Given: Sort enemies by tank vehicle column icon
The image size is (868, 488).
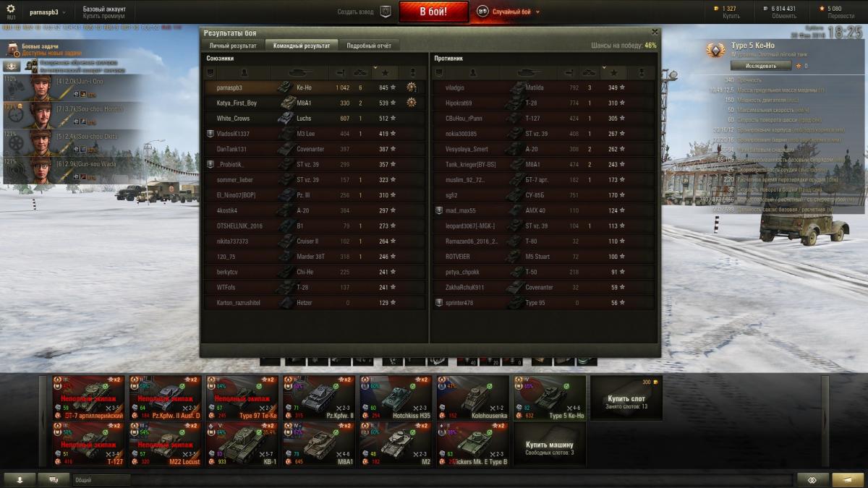Looking at the screenshot, I should tap(529, 73).
